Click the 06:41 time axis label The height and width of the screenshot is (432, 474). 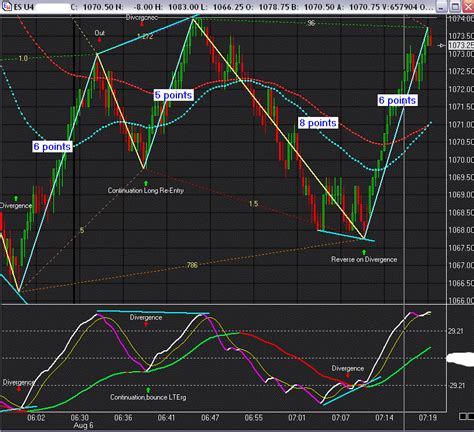coord(166,417)
